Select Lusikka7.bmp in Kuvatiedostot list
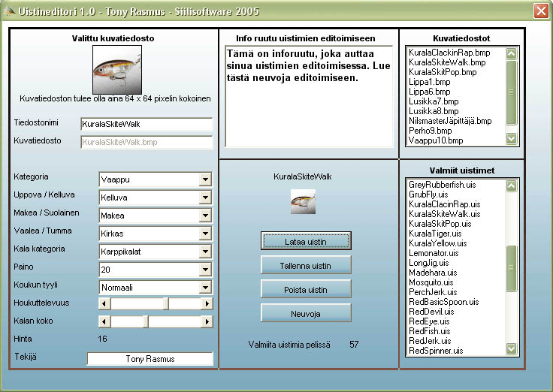 [434, 101]
